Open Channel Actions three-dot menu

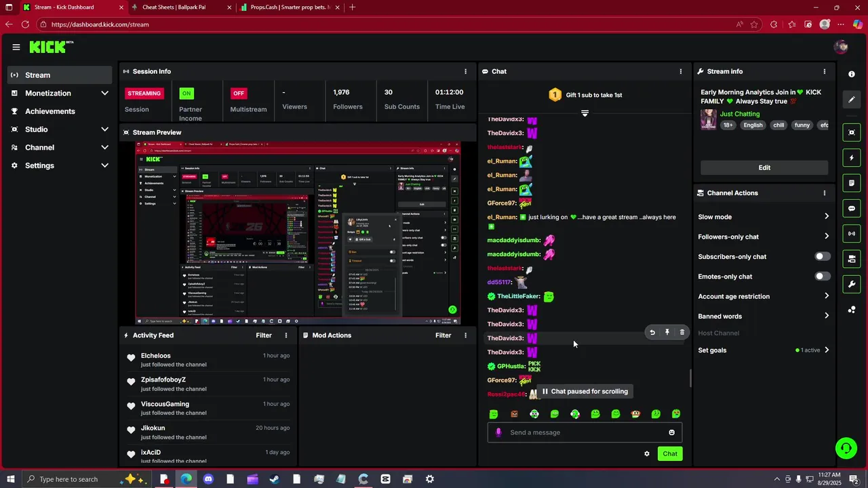pos(825,193)
